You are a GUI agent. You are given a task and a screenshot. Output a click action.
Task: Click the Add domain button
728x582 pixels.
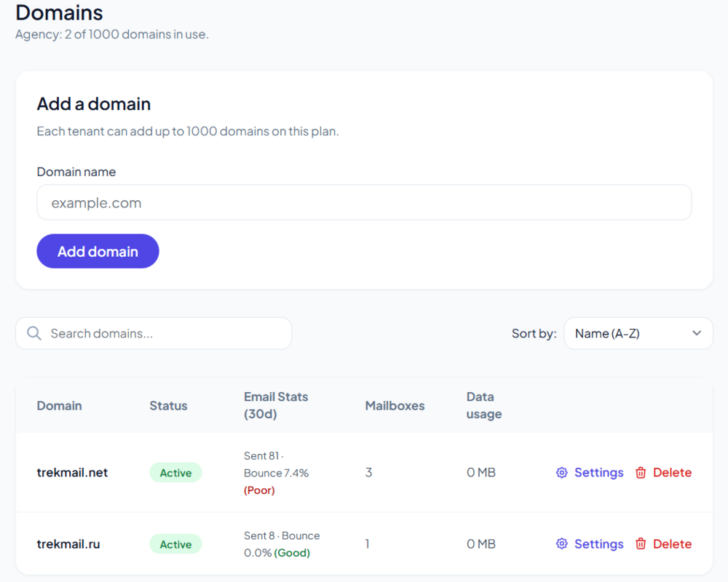98,251
